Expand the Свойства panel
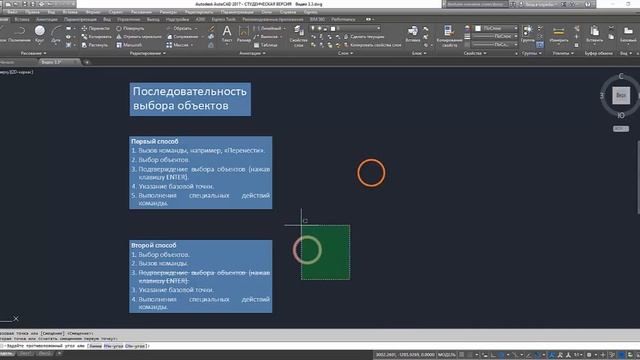The height and width of the screenshot is (360, 640). 475,53
